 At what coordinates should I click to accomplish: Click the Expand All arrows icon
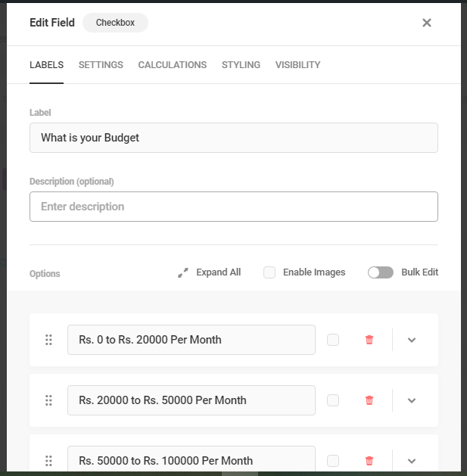coord(183,272)
